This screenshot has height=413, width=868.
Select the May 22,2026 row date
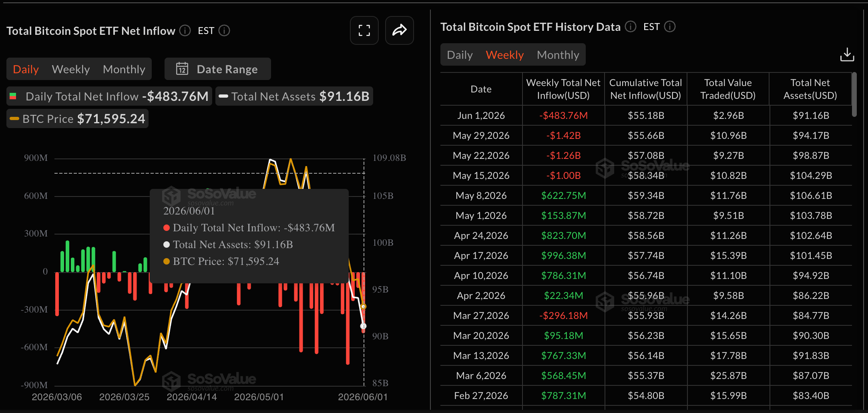481,156
